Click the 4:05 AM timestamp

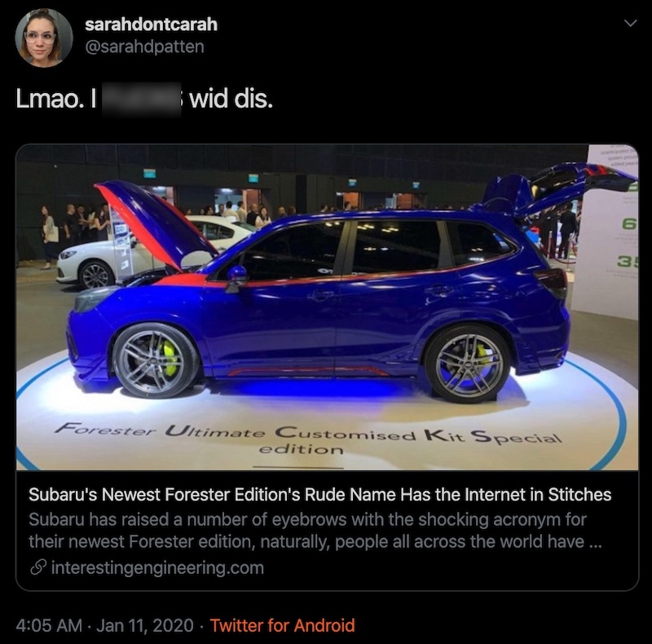[x=49, y=625]
